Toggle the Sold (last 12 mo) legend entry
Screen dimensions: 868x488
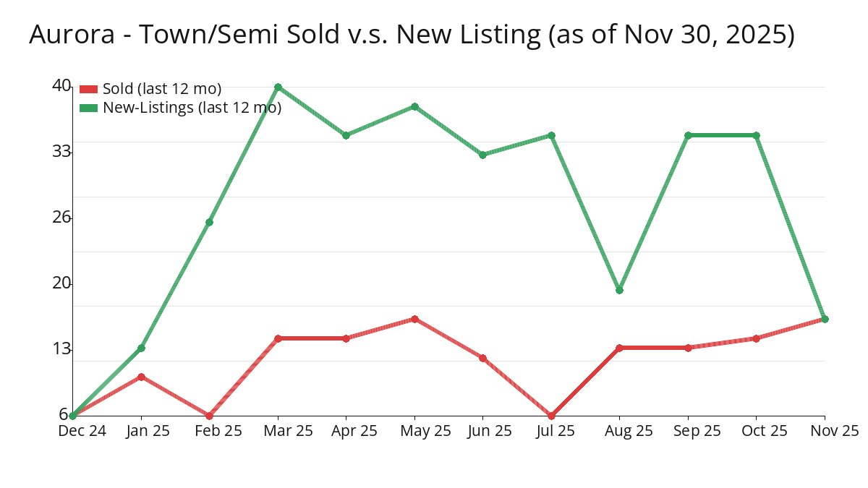[161, 89]
